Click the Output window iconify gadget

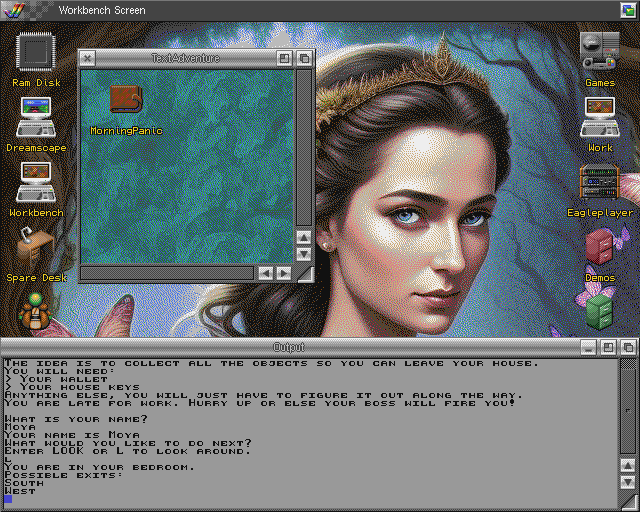point(588,347)
